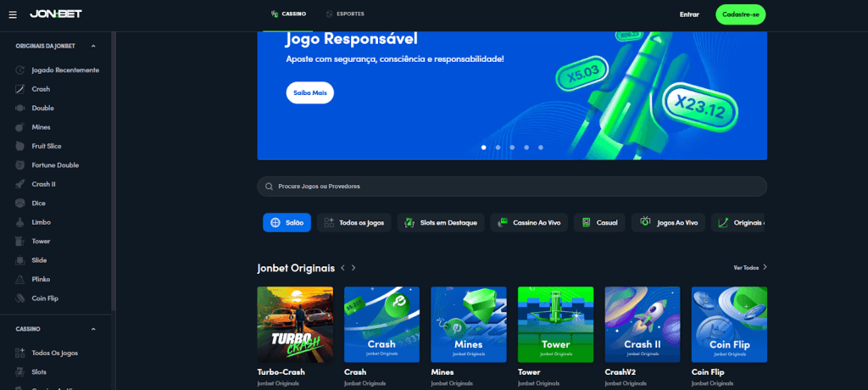The image size is (868, 390).
Task: Open the Turbo-Crash game thumbnail
Action: (x=295, y=324)
